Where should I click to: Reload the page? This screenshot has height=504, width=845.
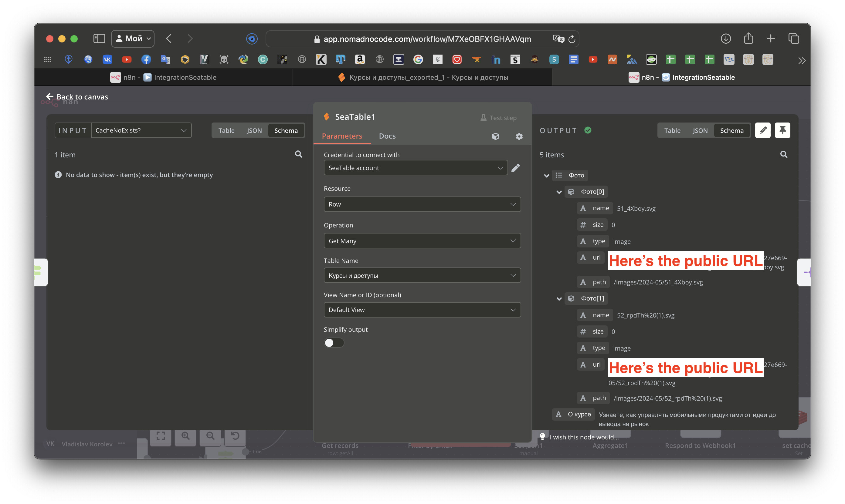(x=572, y=39)
